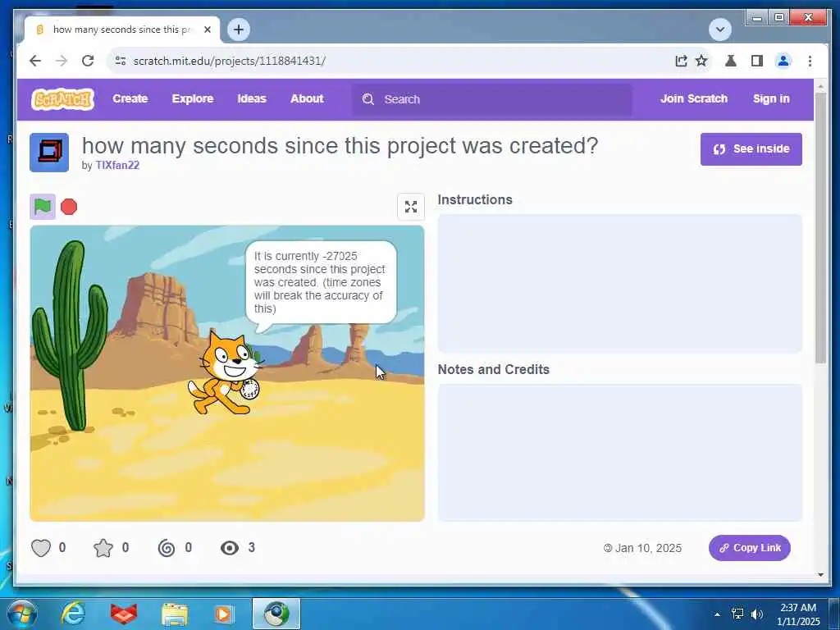Open the browser profile icon
This screenshot has height=630, width=840.
tap(783, 61)
